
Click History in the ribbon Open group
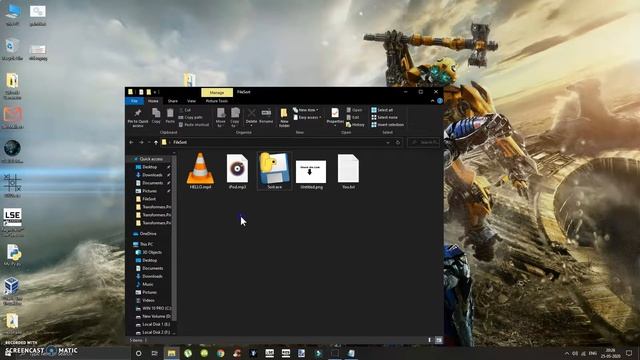pyautogui.click(x=356, y=125)
